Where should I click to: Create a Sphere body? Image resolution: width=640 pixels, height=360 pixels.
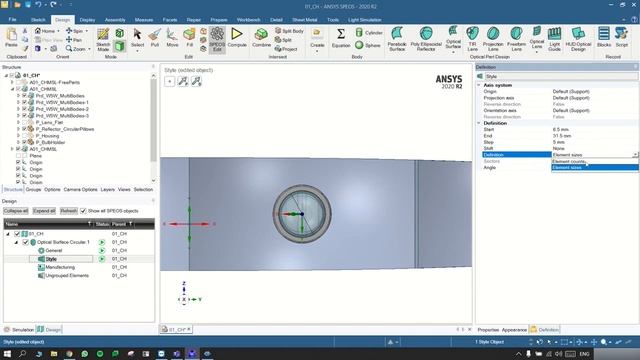point(368,45)
